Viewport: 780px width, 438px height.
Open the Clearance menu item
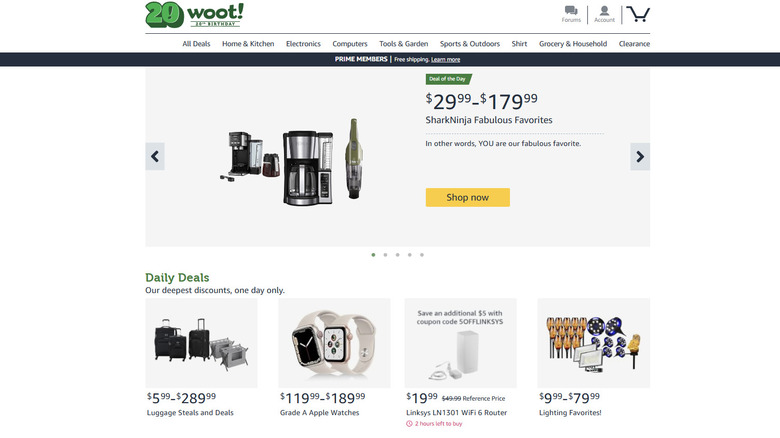coord(634,44)
